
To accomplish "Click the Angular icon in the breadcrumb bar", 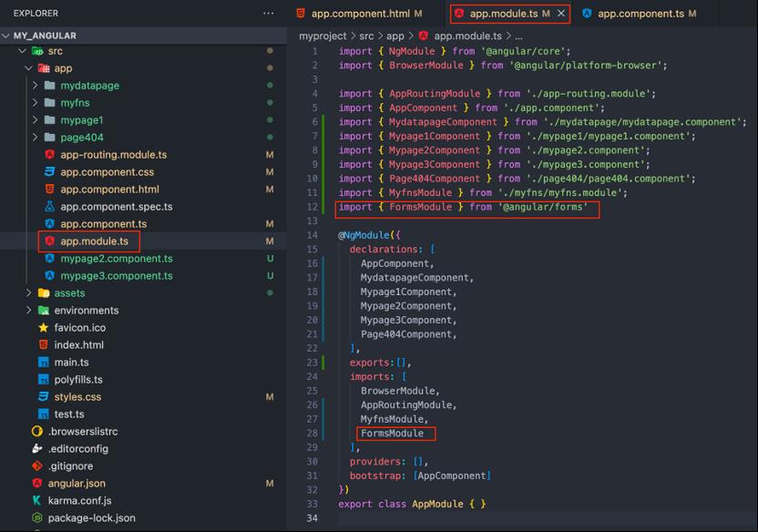I will pos(424,38).
